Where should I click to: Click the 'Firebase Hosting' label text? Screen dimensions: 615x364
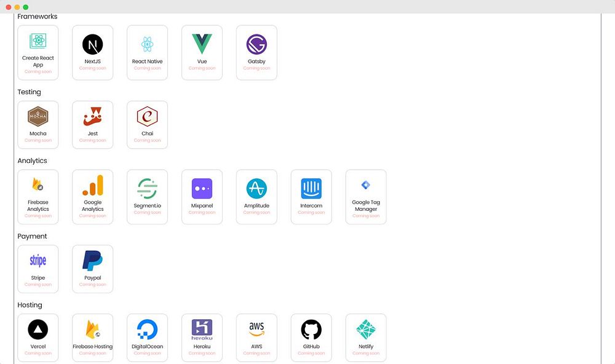click(x=93, y=346)
